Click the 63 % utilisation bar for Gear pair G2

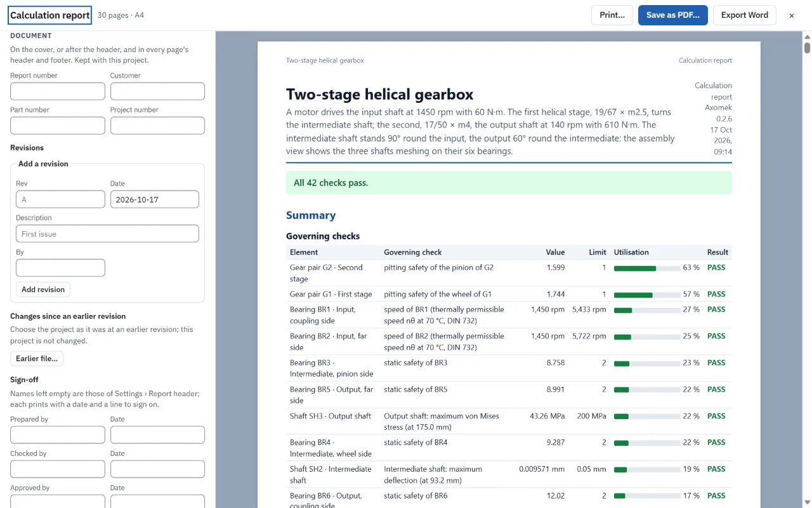pyautogui.click(x=648, y=268)
